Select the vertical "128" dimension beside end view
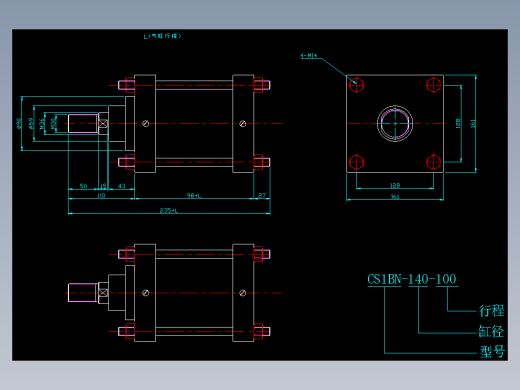This screenshot has width=520, height=390. pyautogui.click(x=458, y=124)
